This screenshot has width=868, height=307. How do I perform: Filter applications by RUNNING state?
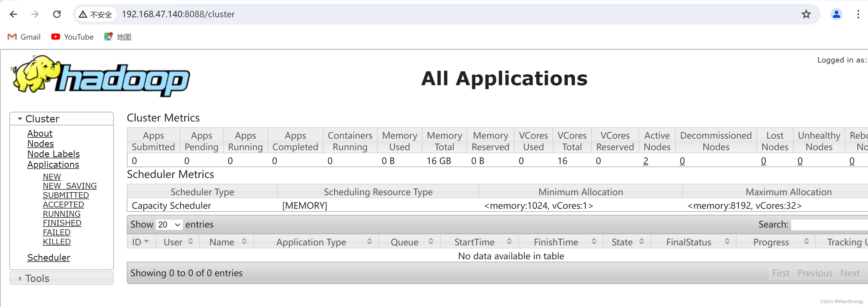62,214
